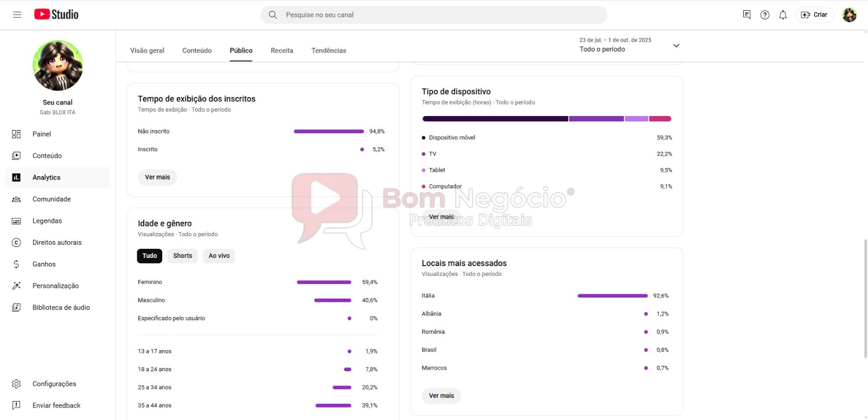Screen dimensions: 868x420
Task: Click the device type distribution bar
Action: (x=546, y=119)
